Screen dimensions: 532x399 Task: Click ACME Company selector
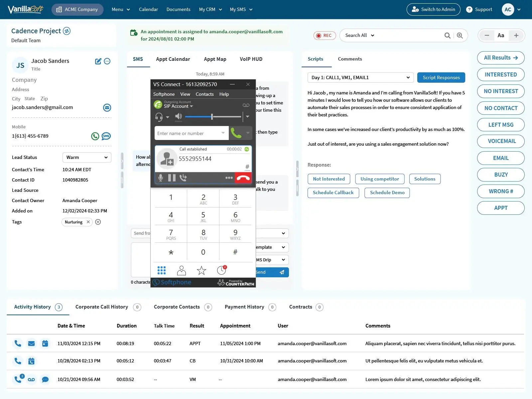click(77, 10)
